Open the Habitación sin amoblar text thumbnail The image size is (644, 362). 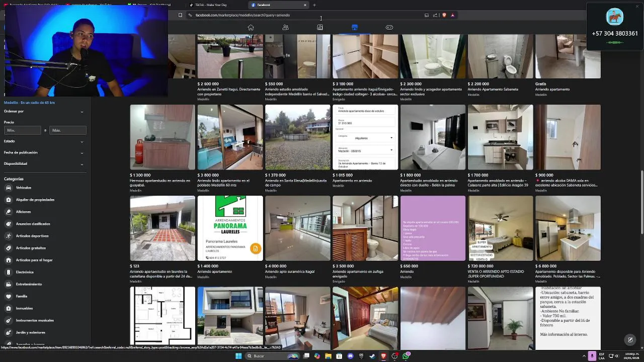[x=568, y=318]
